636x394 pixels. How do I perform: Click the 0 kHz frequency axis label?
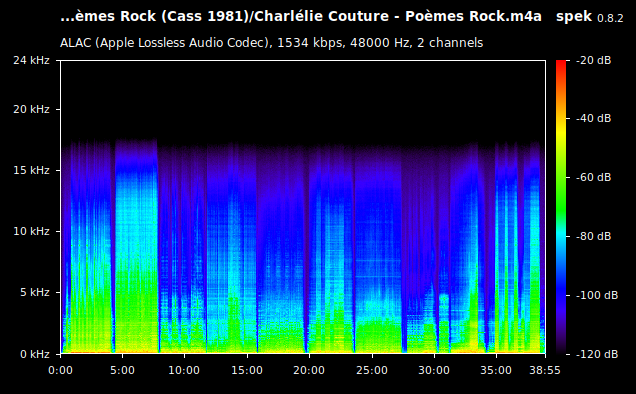pyautogui.click(x=35, y=354)
